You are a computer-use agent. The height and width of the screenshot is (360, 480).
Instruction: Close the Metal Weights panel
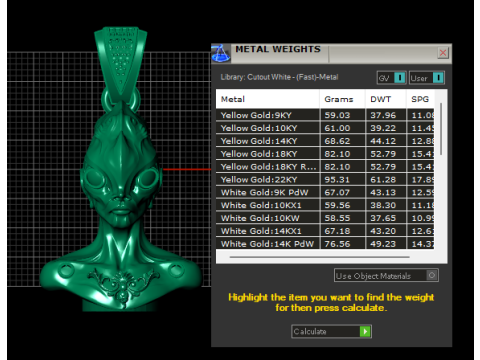pos(443,53)
